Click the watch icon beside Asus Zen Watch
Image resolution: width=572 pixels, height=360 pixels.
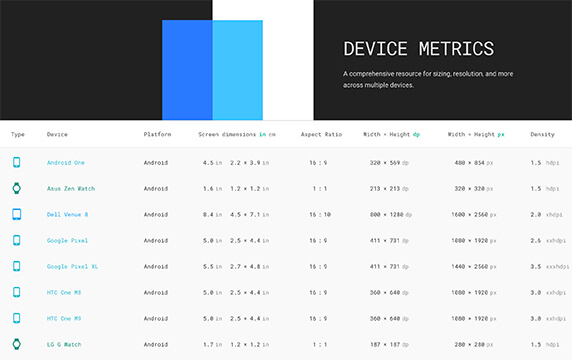[x=16, y=188]
